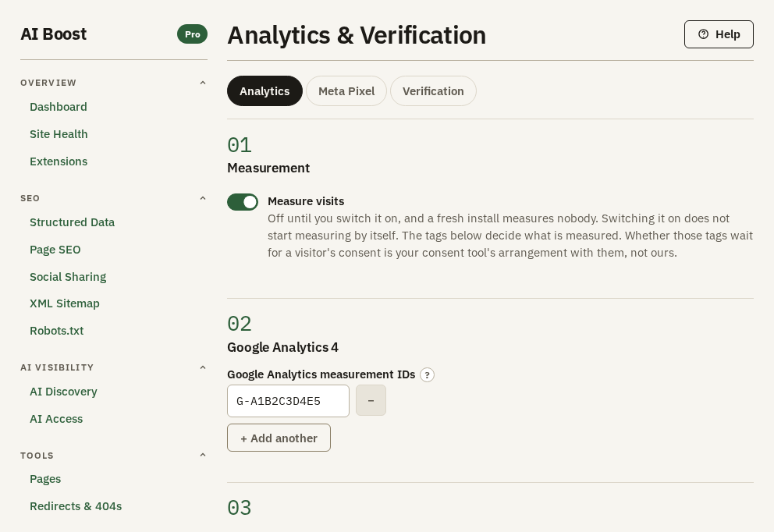Switch to the Verification tab
The width and height of the screenshot is (774, 532).
coord(433,90)
